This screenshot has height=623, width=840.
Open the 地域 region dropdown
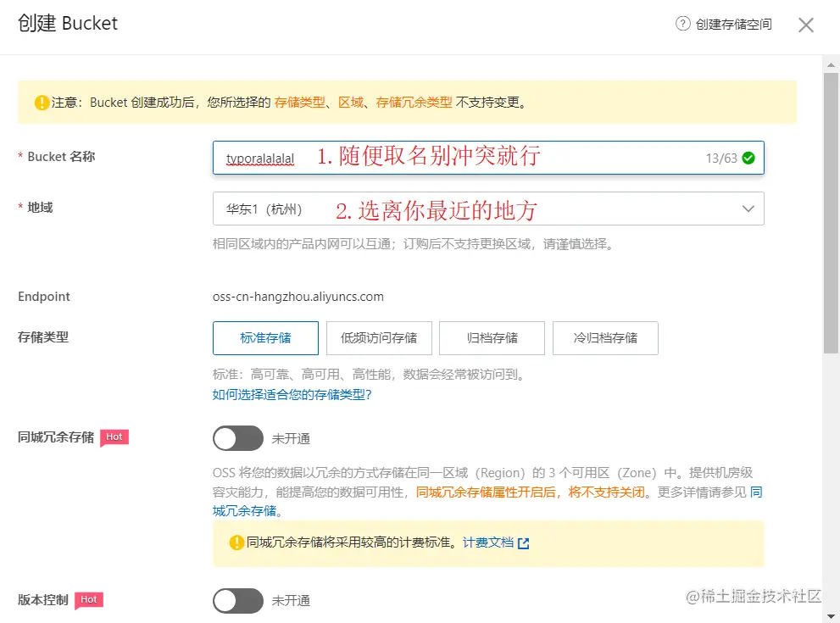click(488, 209)
